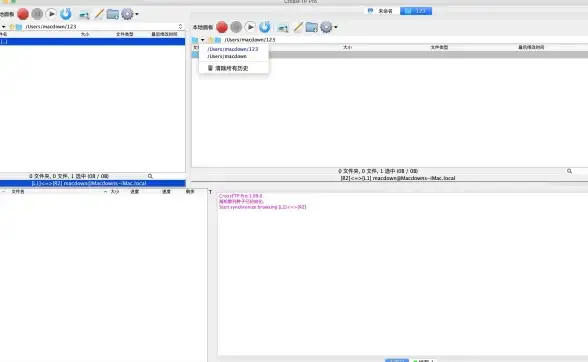The image size is (588, 362).
Task: Click the T column header in the queue
Action: 210,192
